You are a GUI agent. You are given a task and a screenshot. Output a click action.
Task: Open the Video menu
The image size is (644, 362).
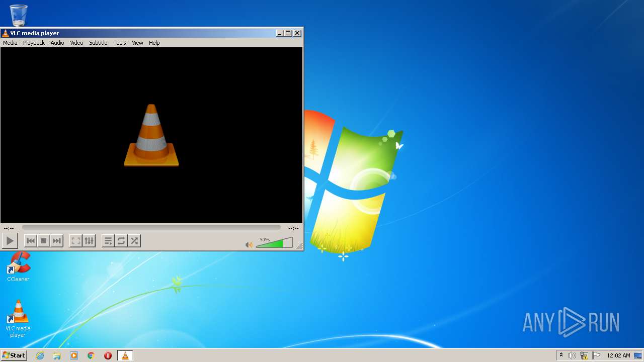tap(76, 43)
